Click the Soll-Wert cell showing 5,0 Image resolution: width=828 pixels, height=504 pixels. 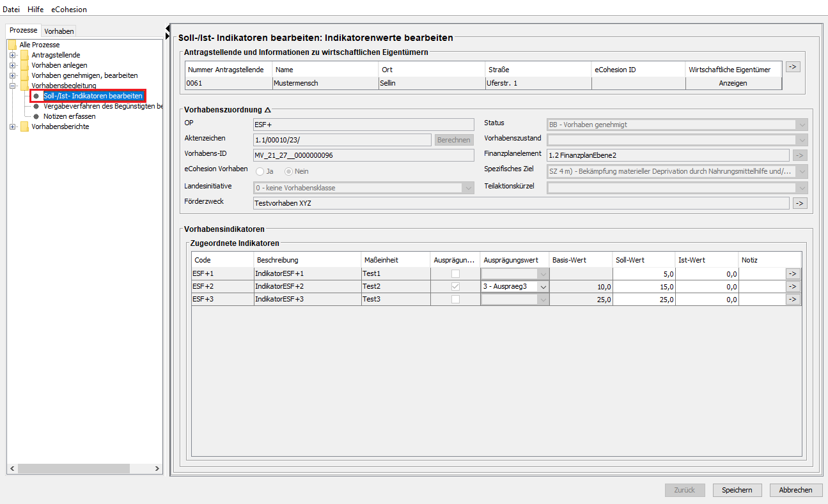[644, 273]
